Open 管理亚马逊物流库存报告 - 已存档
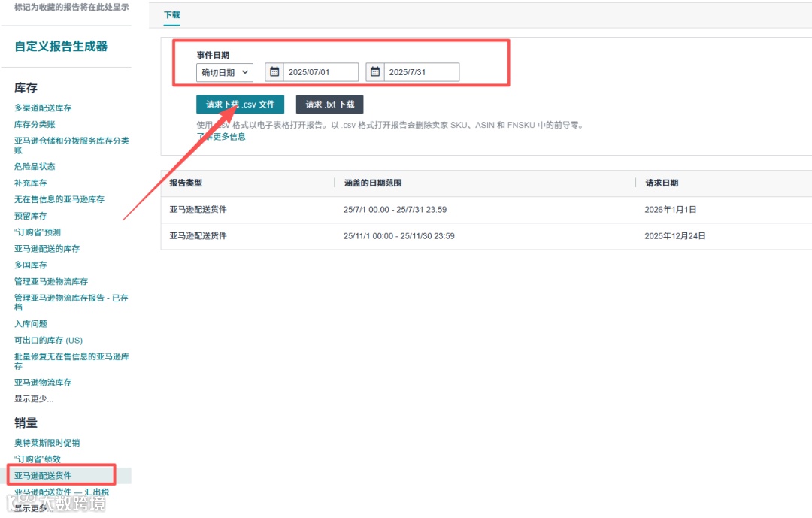Screen dimensions: 812x518 coord(71,302)
